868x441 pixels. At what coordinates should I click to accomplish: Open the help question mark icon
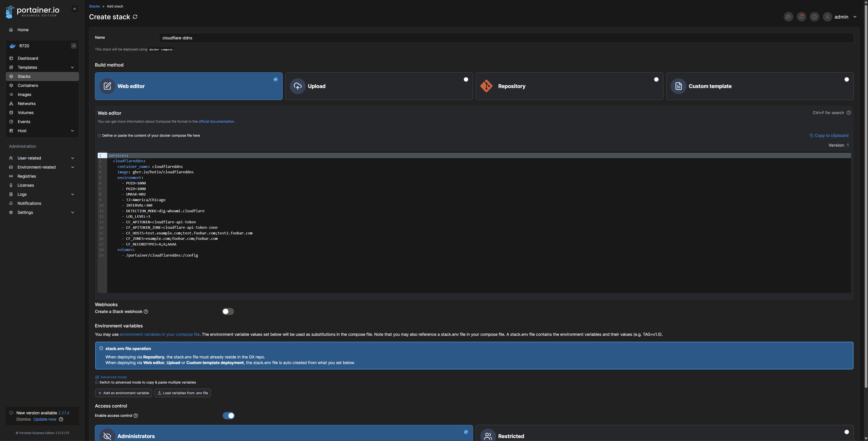tap(814, 17)
